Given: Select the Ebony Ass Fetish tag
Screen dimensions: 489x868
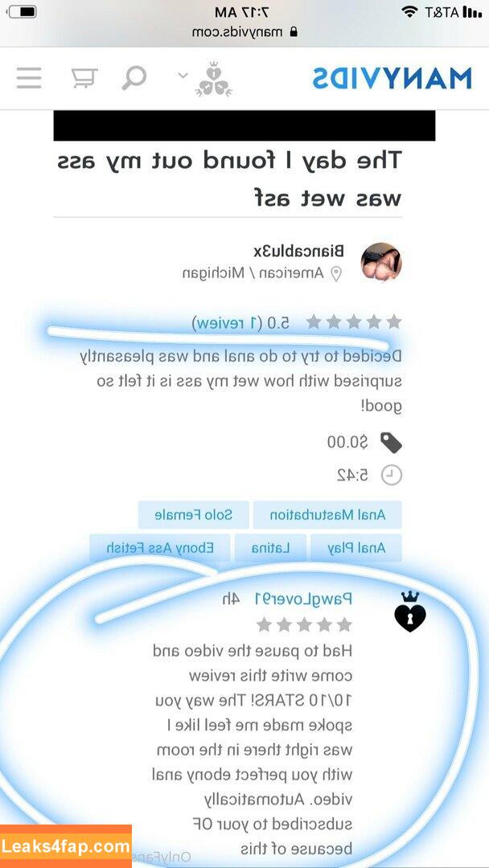Looking at the screenshot, I should [x=160, y=548].
